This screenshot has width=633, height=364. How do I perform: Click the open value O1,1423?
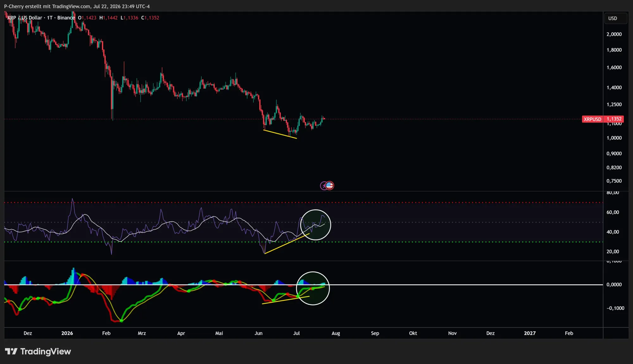pyautogui.click(x=87, y=18)
